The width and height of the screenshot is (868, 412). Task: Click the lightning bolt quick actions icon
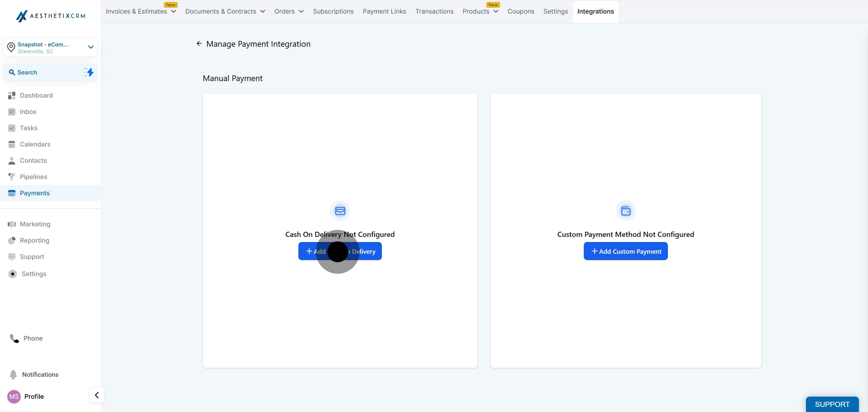pyautogui.click(x=89, y=72)
